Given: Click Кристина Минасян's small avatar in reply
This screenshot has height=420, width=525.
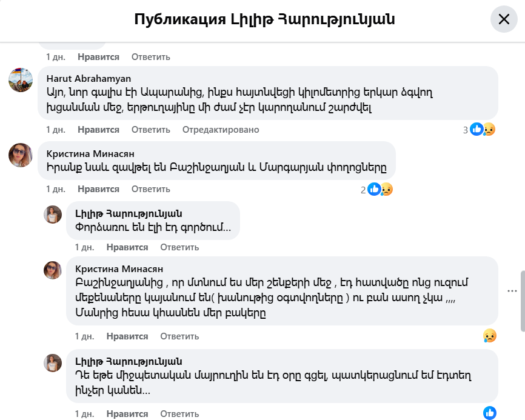Looking at the screenshot, I should point(53,270).
